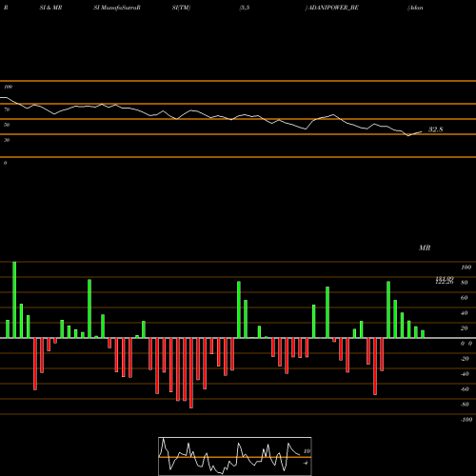The width and height of the screenshot is (476, 476).
Task: Click the RSI axis label 30
Action: click(7, 140)
